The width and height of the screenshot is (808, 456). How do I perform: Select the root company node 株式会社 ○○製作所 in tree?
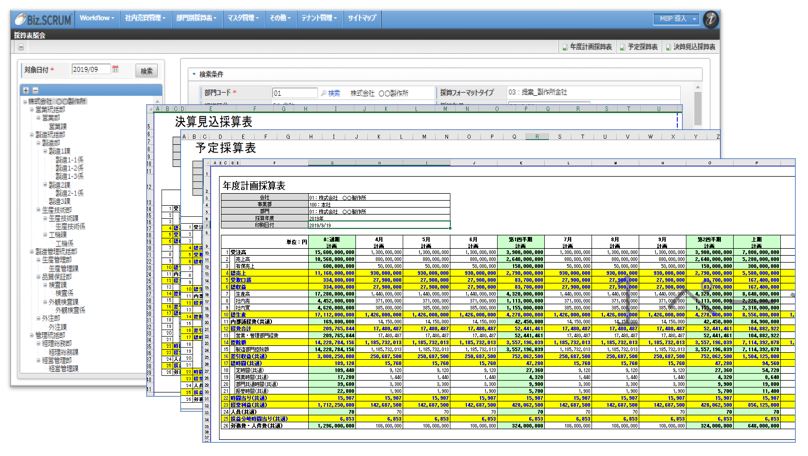pos(57,102)
